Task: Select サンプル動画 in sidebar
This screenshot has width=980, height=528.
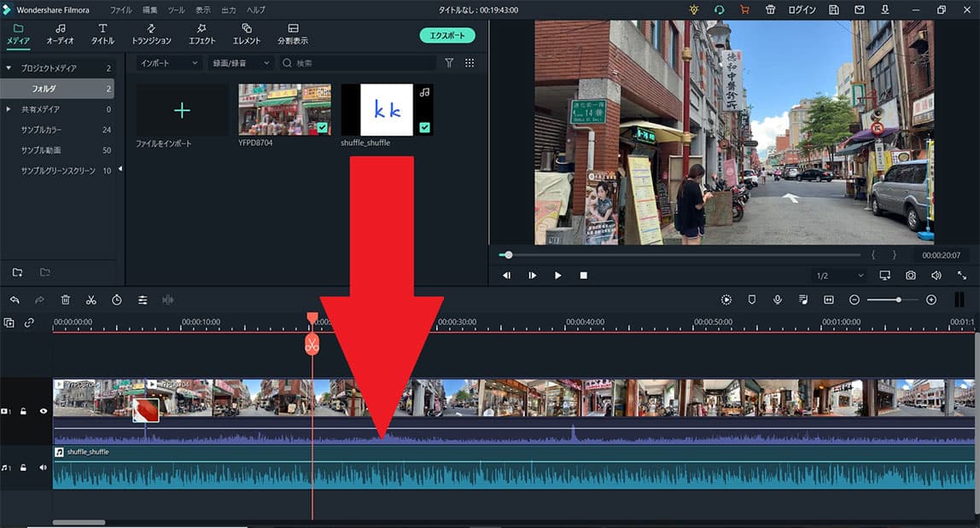Action: pos(41,151)
